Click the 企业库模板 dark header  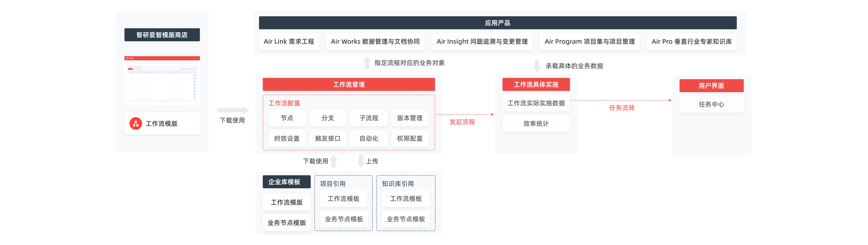pyautogui.click(x=287, y=182)
